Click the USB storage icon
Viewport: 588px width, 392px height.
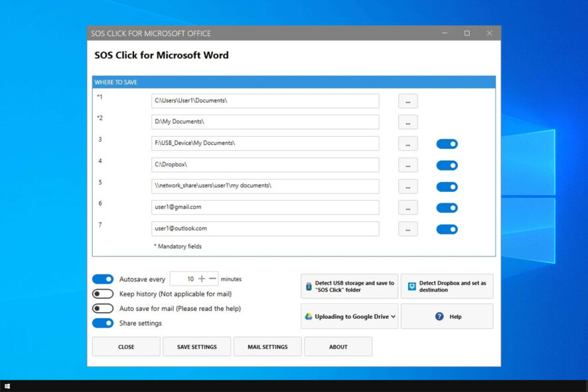309,286
